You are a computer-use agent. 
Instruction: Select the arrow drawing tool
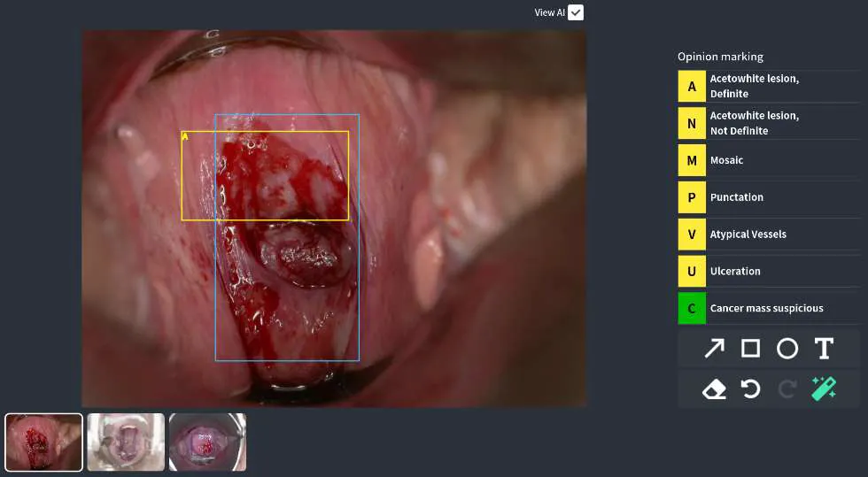tap(714, 349)
